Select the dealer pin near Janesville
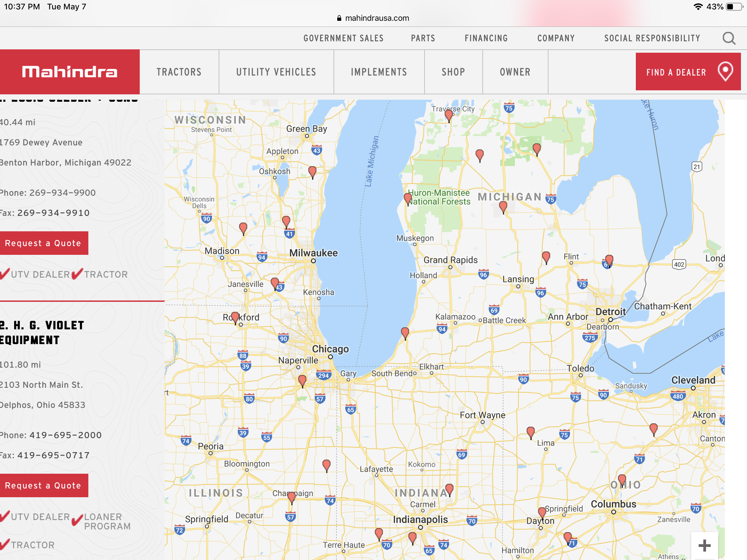The height and width of the screenshot is (560, 747). pos(275,284)
